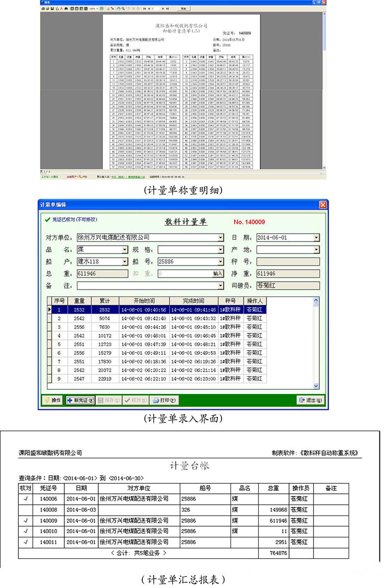Image resolution: width=392 pixels, height=588 pixels.
Task: Go to last page in preview toolbar
Action: (x=168, y=9)
